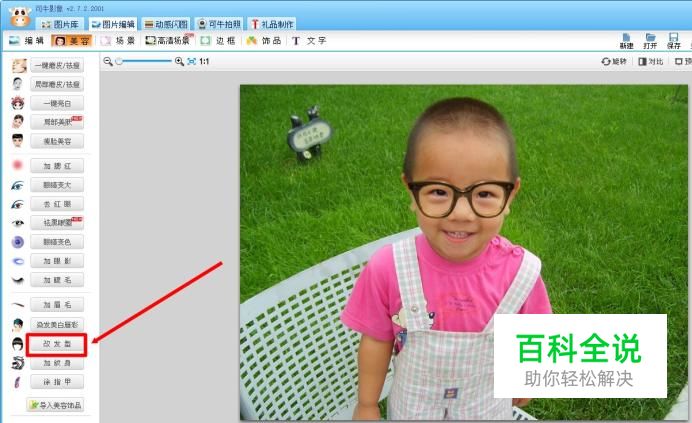Switch to the 图片编辑 tab

pos(113,24)
